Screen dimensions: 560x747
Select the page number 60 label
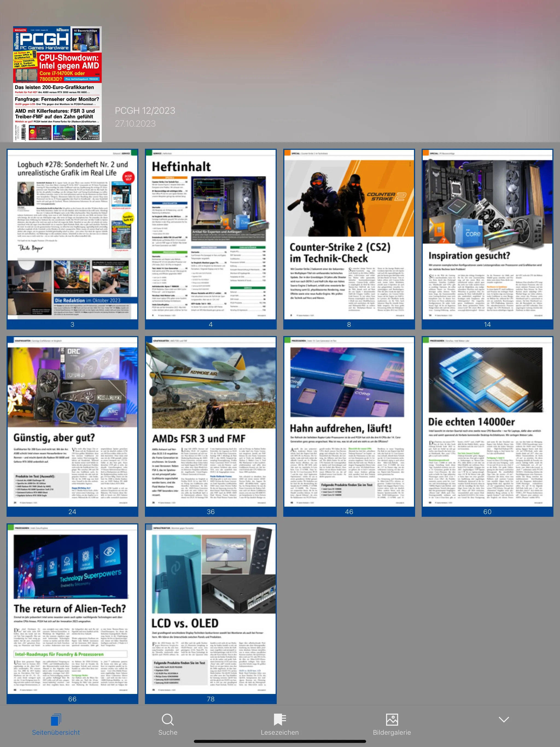click(x=487, y=512)
